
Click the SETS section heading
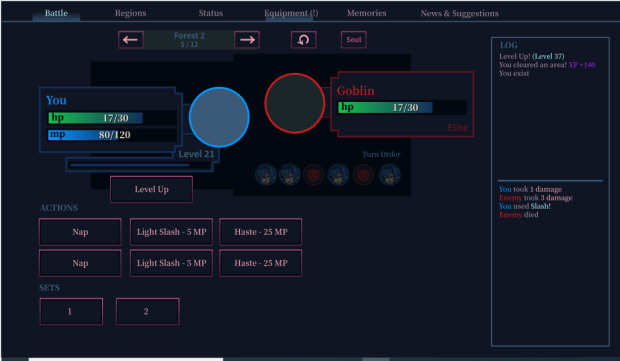49,287
